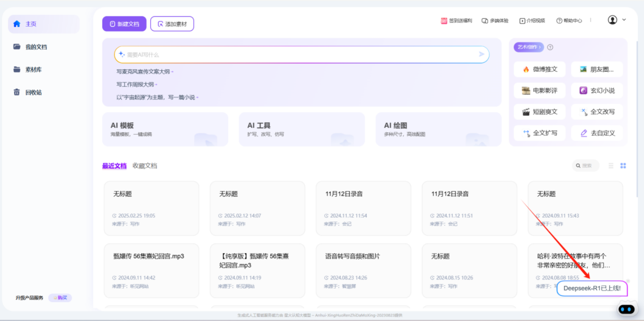Switch to list view layout

[611, 166]
